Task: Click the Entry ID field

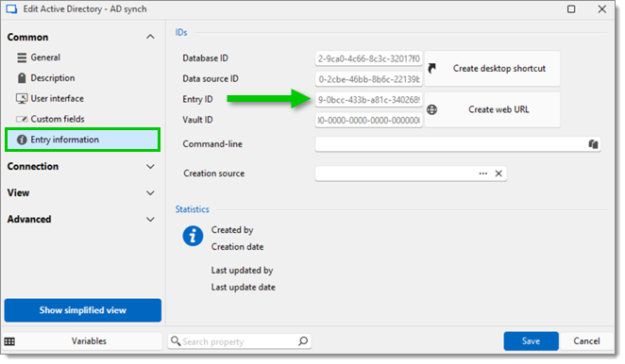Action: click(369, 100)
